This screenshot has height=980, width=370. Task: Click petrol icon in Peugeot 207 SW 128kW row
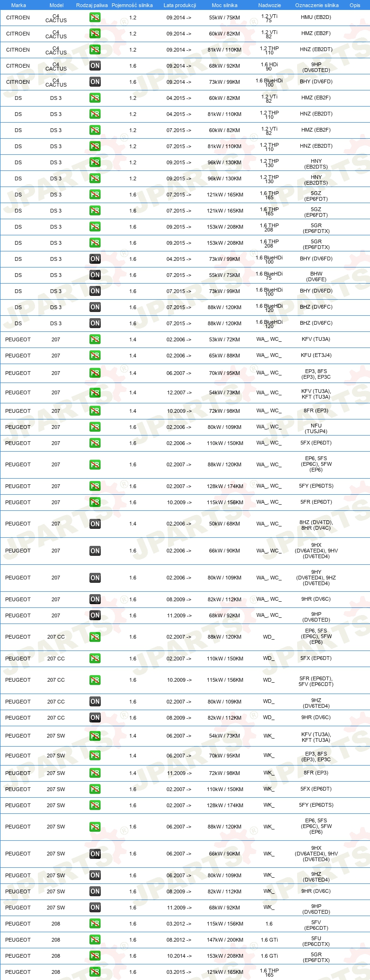[95, 805]
